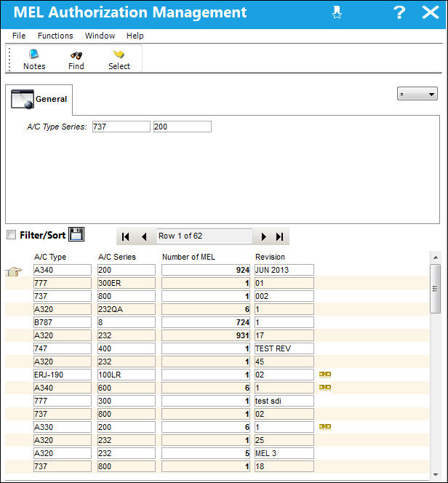This screenshot has width=448, height=483.
Task: Select the revision 45 cell
Action: 284,362
